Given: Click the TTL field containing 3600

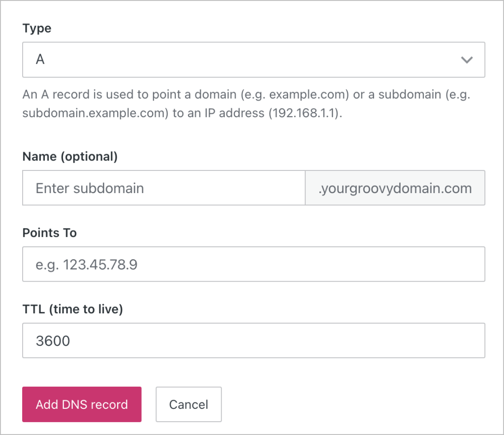Looking at the screenshot, I should (x=253, y=340).
